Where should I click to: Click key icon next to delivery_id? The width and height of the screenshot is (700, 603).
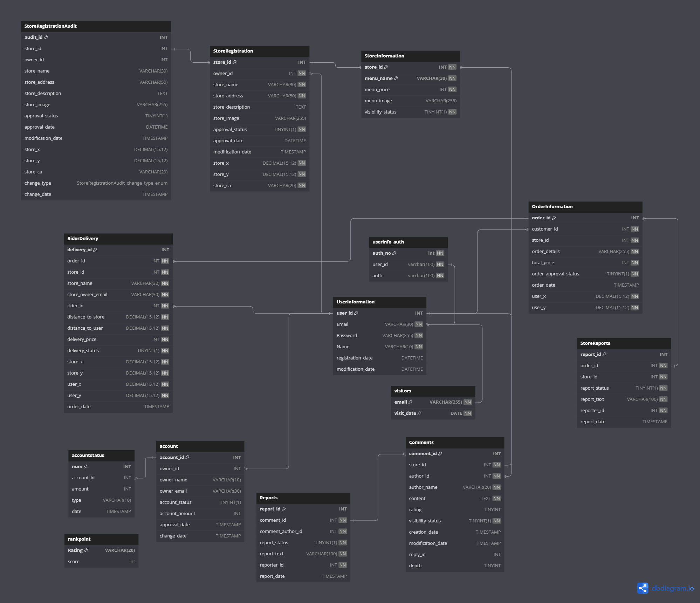[95, 249]
